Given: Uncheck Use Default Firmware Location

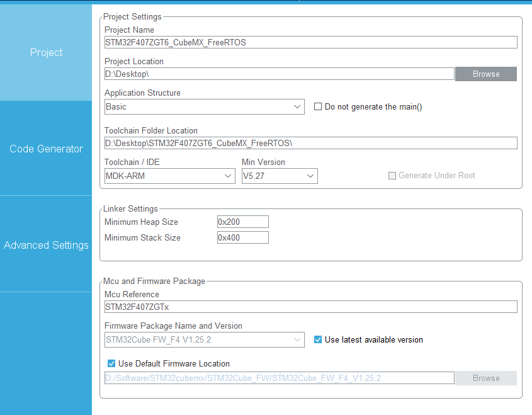Looking at the screenshot, I should pos(111,363).
